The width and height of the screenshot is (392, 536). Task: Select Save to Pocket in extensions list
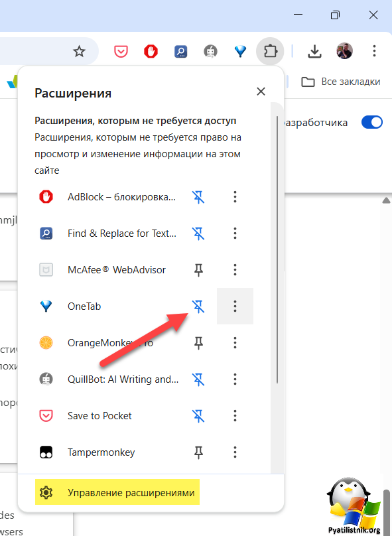click(x=99, y=416)
